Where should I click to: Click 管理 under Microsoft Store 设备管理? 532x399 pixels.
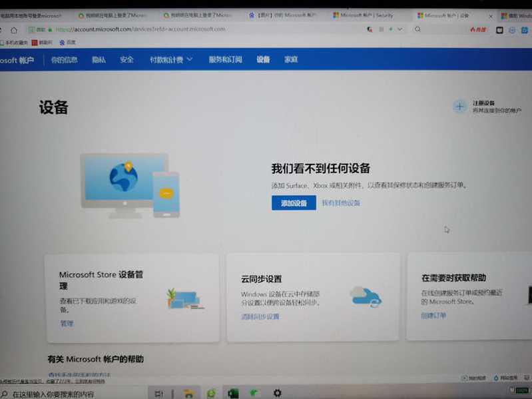[67, 323]
